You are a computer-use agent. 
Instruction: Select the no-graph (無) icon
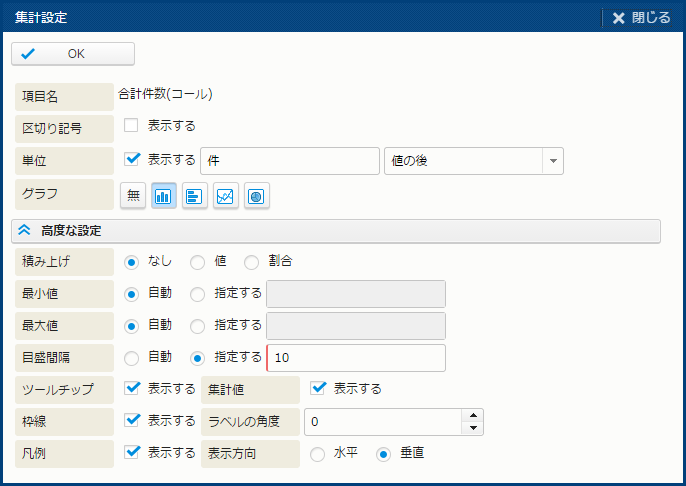[133, 197]
